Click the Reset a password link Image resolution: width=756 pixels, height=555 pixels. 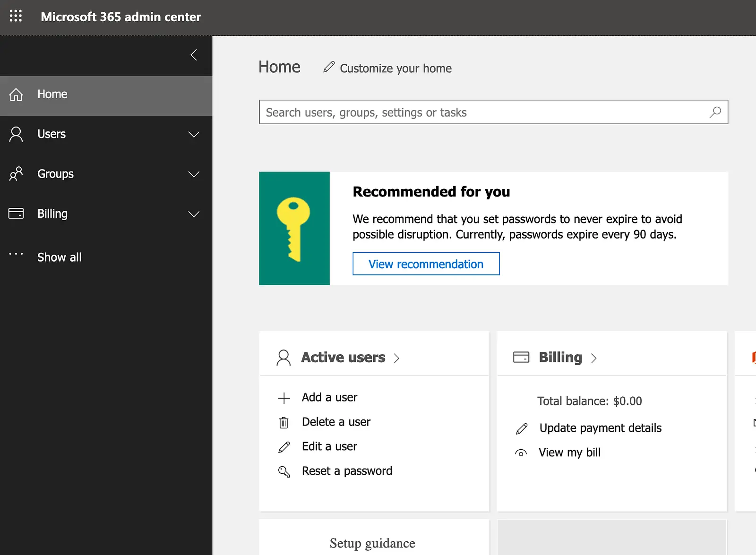pyautogui.click(x=347, y=471)
